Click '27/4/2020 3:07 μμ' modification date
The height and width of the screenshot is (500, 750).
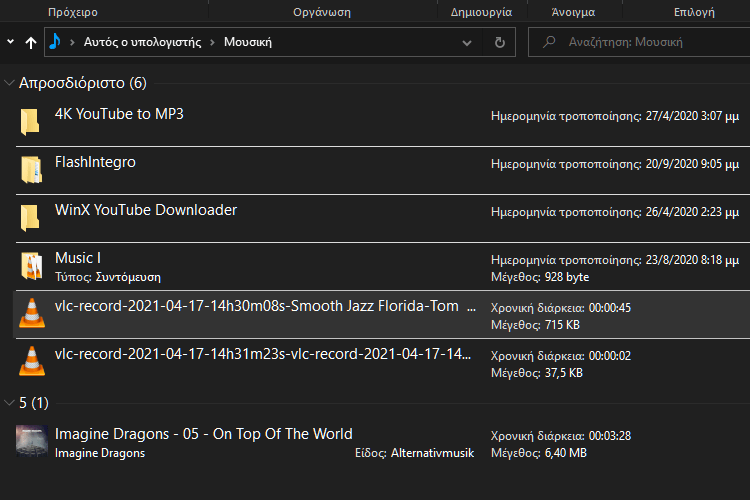tap(692, 116)
